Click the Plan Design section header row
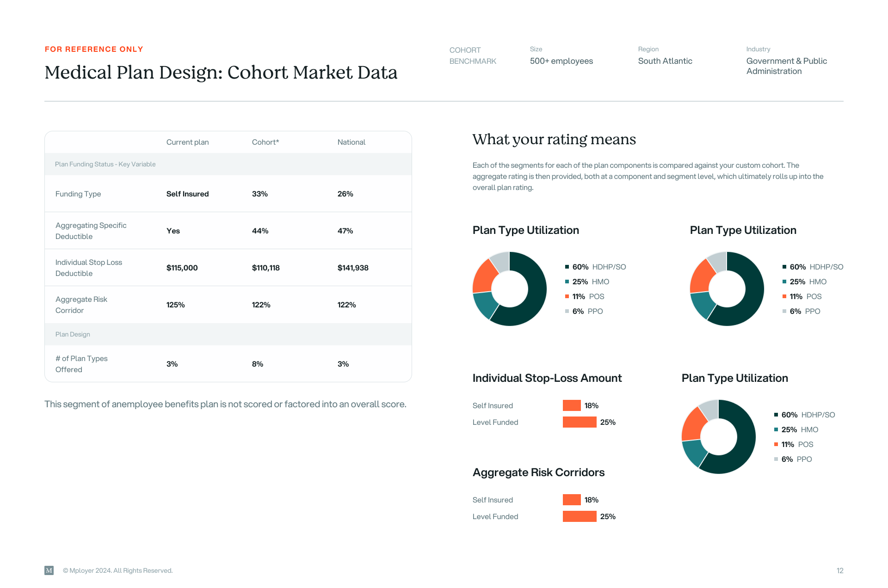The height and width of the screenshot is (588, 888). pos(73,334)
